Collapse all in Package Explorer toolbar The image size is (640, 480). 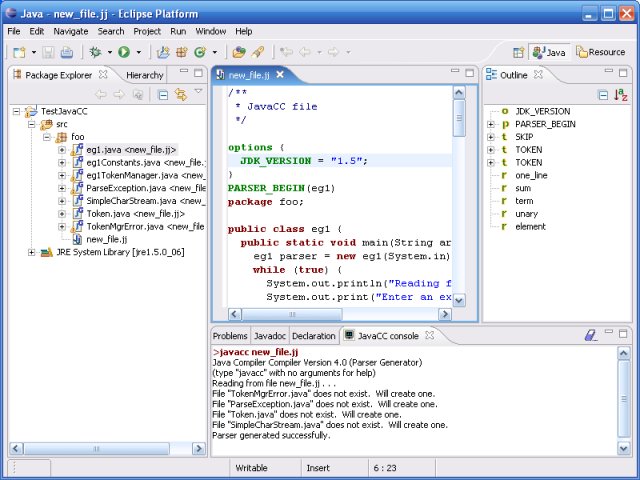point(164,94)
